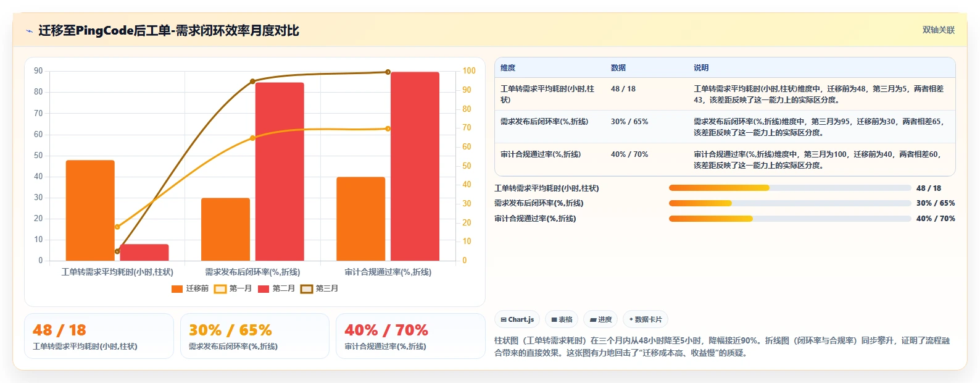Toggle the 第三月 legend entry
Image resolution: width=980 pixels, height=383 pixels.
coord(320,288)
